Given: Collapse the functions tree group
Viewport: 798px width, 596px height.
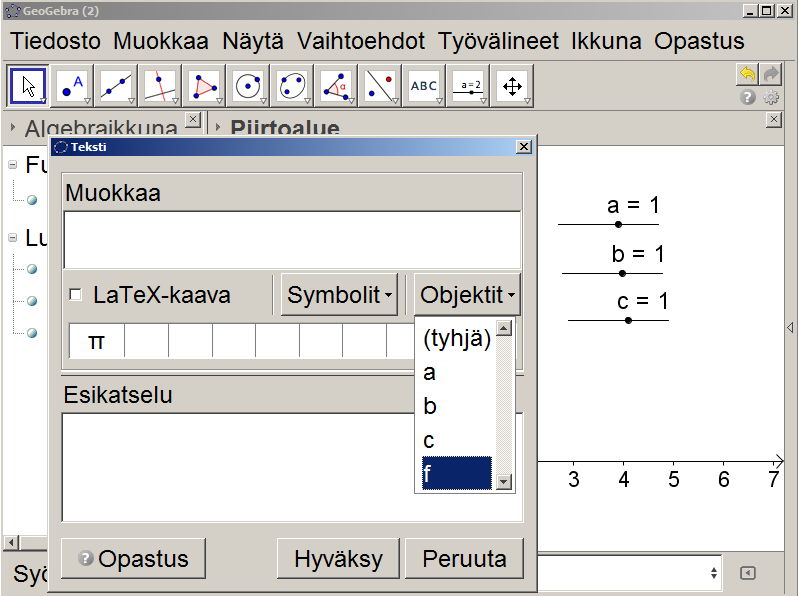Looking at the screenshot, I should point(13,165).
